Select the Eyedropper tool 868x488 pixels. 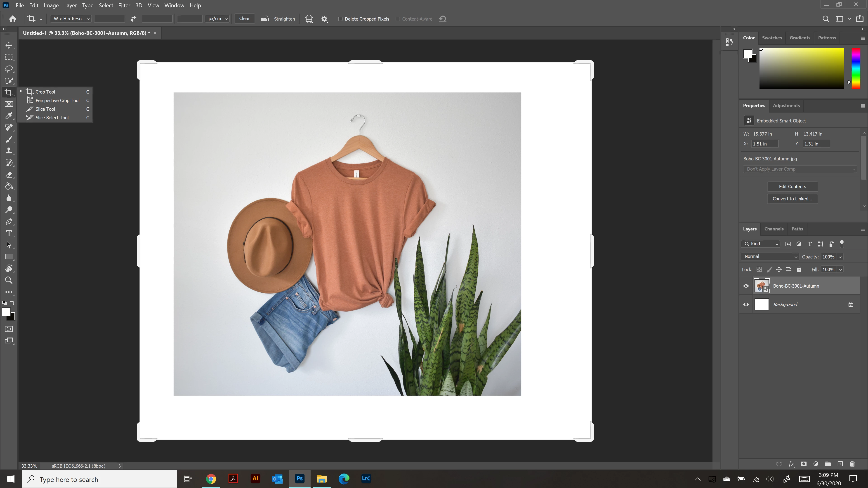click(x=9, y=116)
